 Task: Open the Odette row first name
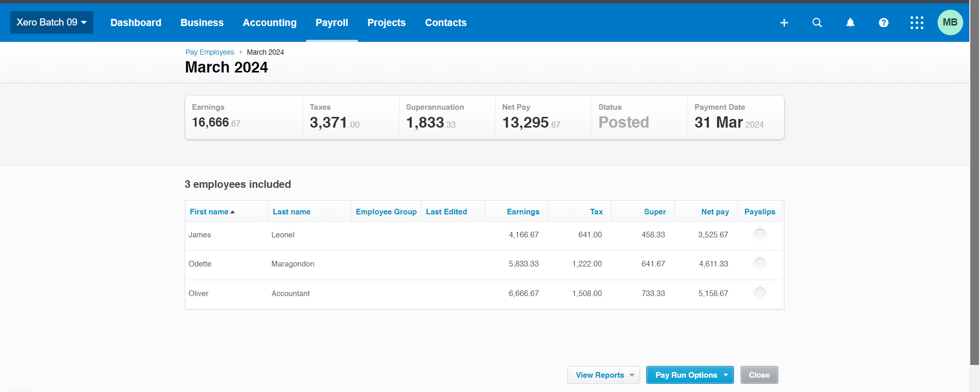point(200,264)
